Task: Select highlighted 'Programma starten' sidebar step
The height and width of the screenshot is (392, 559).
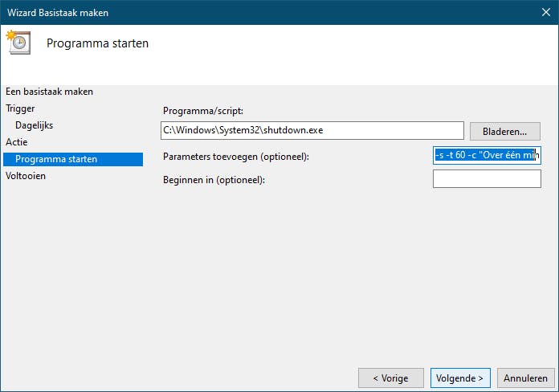Action: tap(56, 159)
